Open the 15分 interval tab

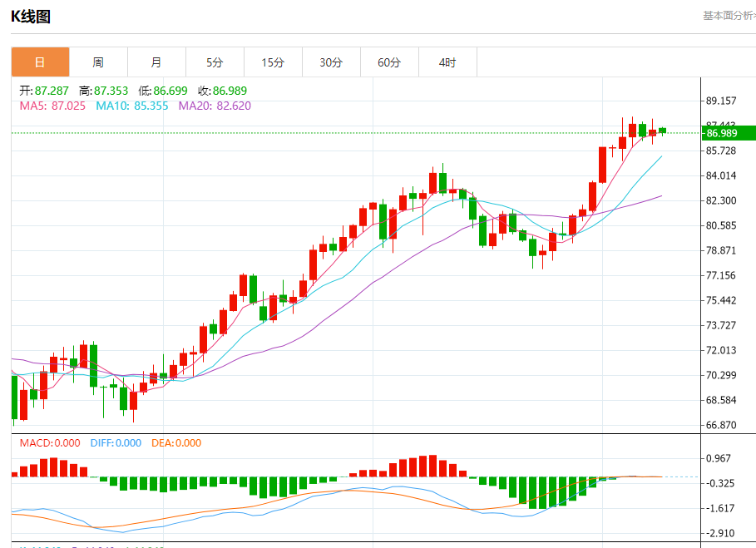coord(274,62)
